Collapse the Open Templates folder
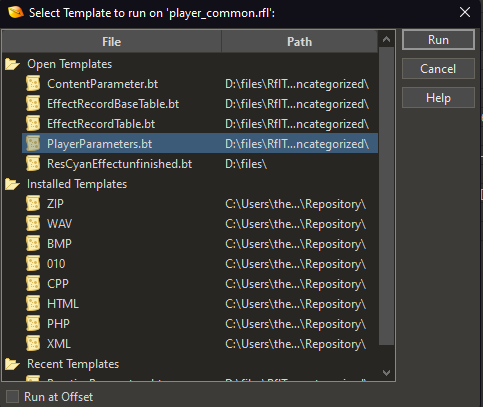The image size is (483, 407). click(12, 64)
